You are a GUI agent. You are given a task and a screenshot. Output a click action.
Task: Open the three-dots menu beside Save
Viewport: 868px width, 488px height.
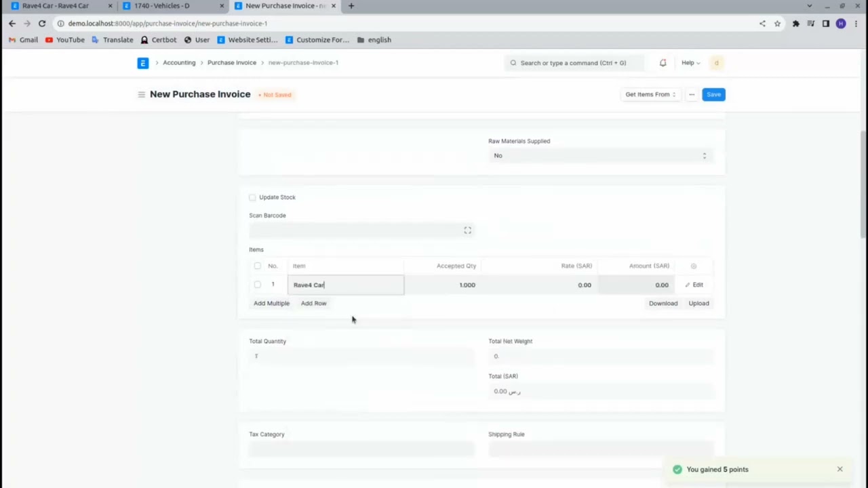[692, 94]
